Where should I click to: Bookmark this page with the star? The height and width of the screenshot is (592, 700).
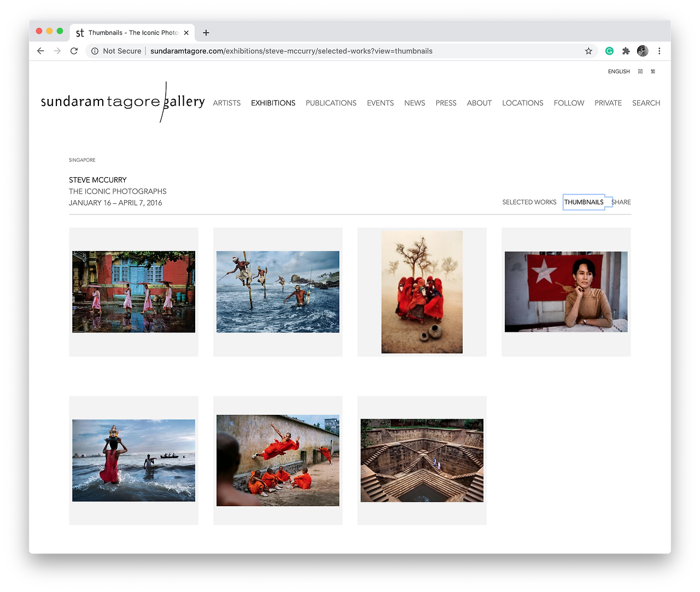click(x=588, y=51)
